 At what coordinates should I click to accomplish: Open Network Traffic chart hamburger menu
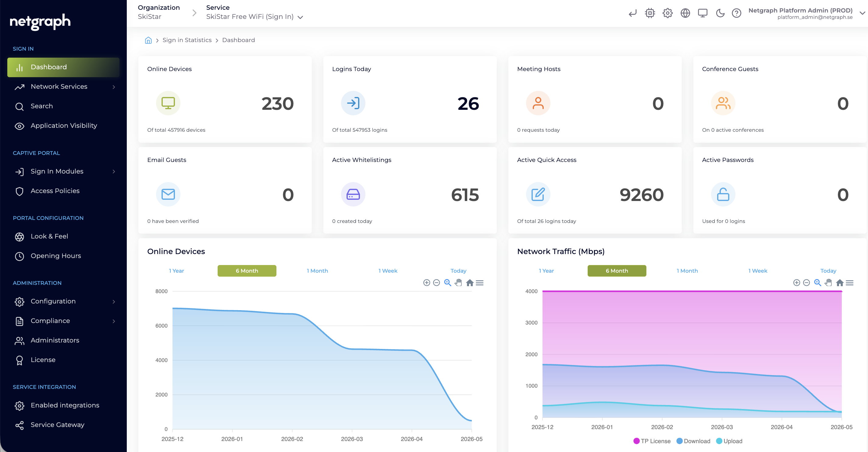click(x=849, y=283)
